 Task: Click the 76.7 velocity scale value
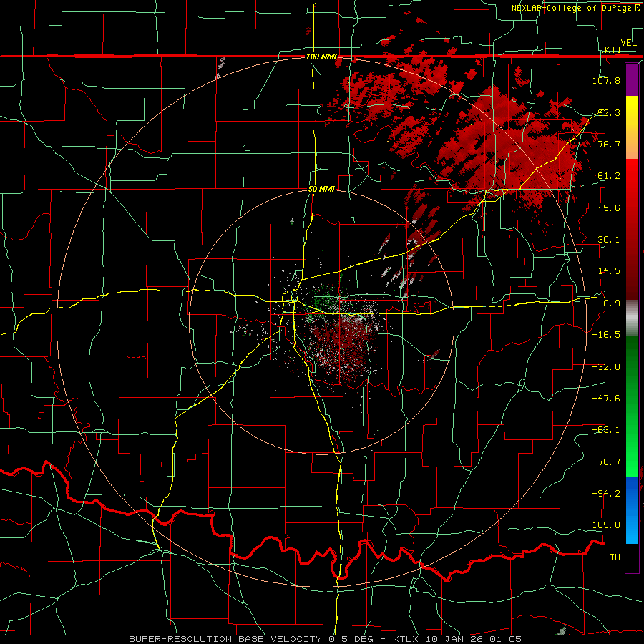(608, 144)
